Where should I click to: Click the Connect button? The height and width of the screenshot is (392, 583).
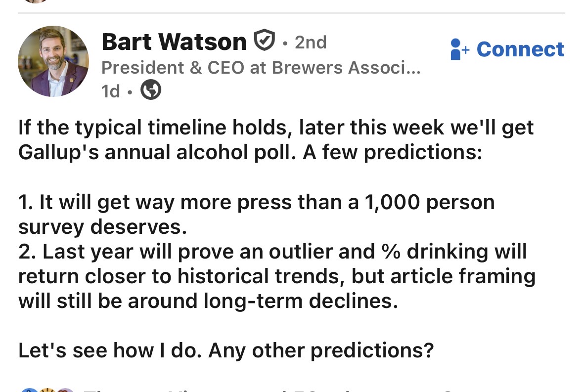(507, 49)
